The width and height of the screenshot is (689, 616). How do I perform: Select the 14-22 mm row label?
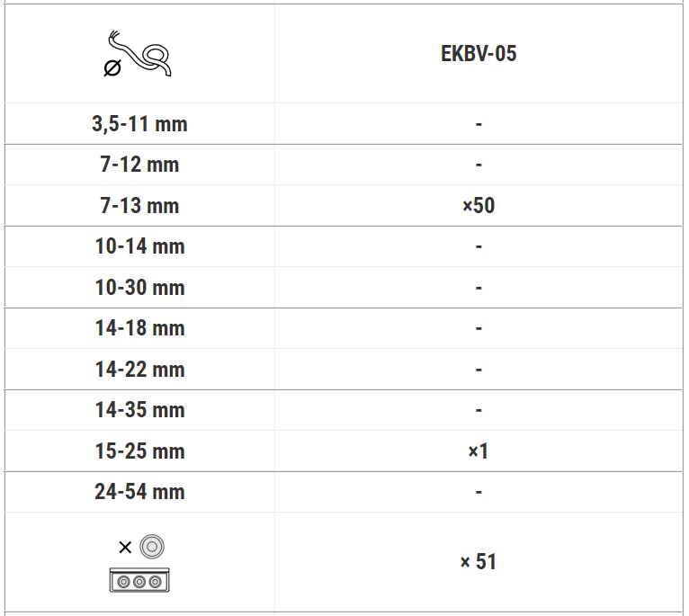tap(139, 369)
